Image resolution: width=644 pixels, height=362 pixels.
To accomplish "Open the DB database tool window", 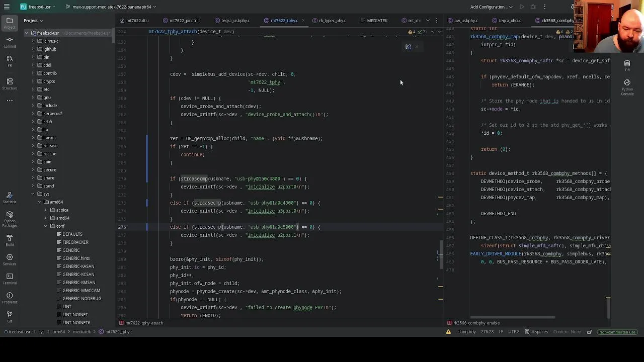I will [627, 65].
